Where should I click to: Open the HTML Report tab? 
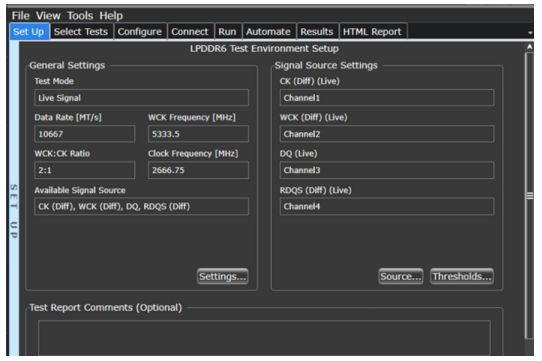pos(373,31)
